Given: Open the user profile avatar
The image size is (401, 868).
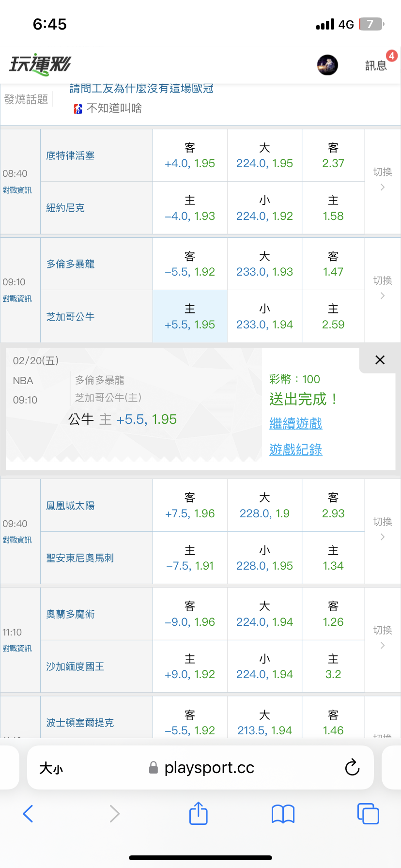Looking at the screenshot, I should [x=327, y=65].
